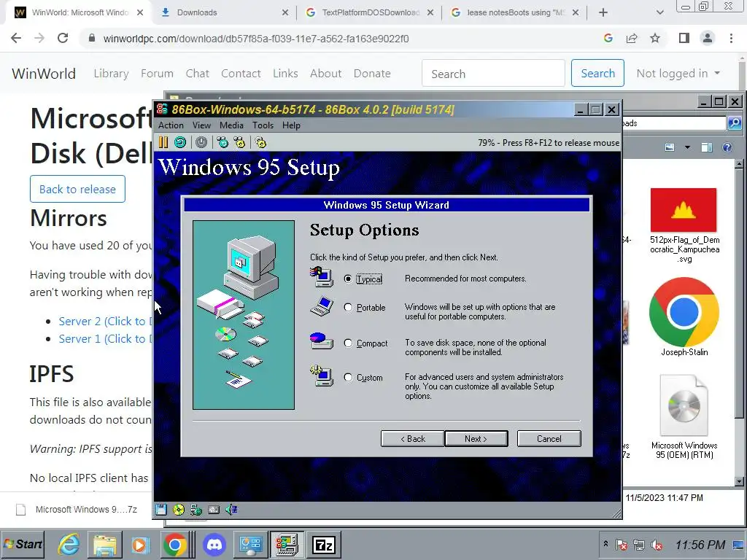
Task: Open Chrome three-dot menu
Action: point(731,39)
